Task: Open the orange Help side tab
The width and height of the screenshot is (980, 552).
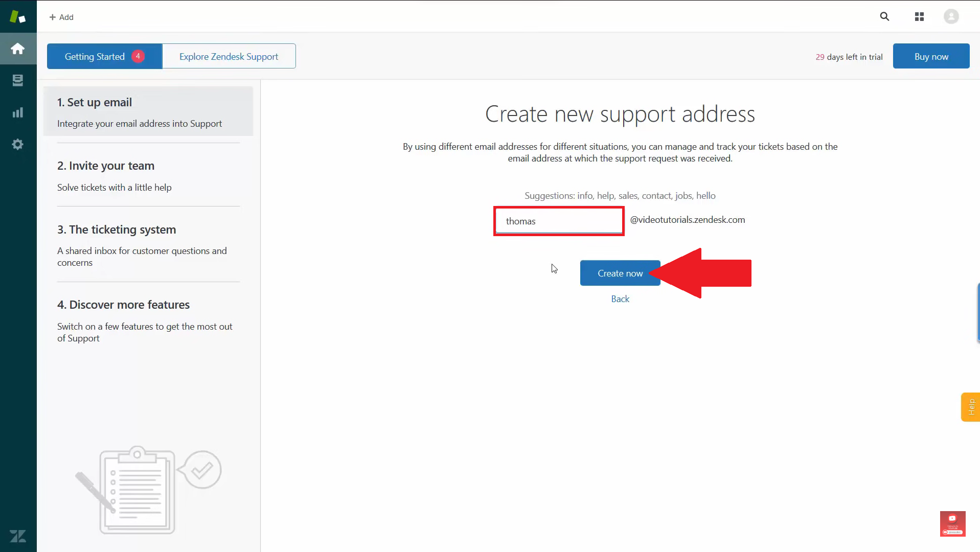Action: click(x=970, y=407)
